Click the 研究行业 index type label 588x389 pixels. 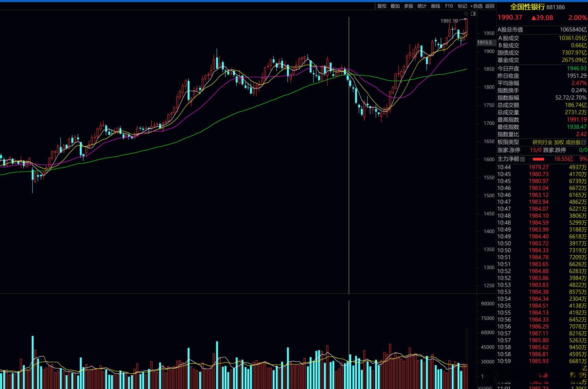(542, 142)
